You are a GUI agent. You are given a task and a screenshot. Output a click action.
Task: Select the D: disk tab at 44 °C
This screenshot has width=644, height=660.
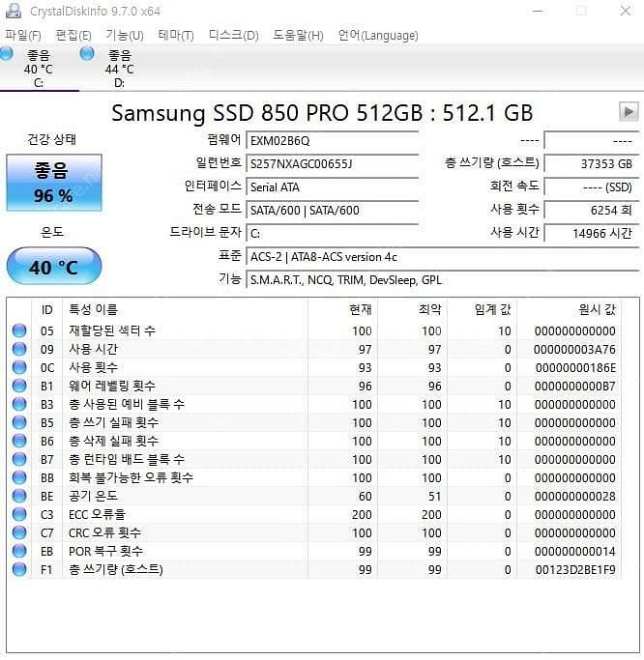[120, 69]
